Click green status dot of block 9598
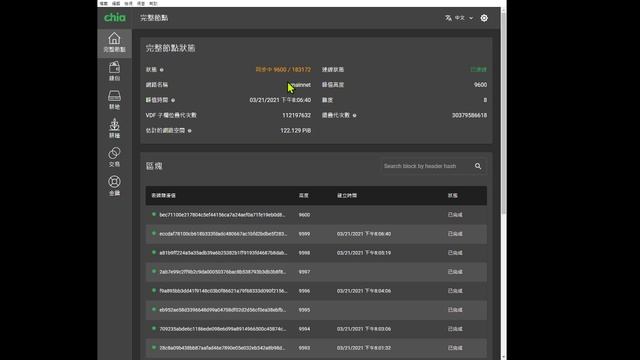Viewport: 640px width, 360px height. tap(154, 252)
